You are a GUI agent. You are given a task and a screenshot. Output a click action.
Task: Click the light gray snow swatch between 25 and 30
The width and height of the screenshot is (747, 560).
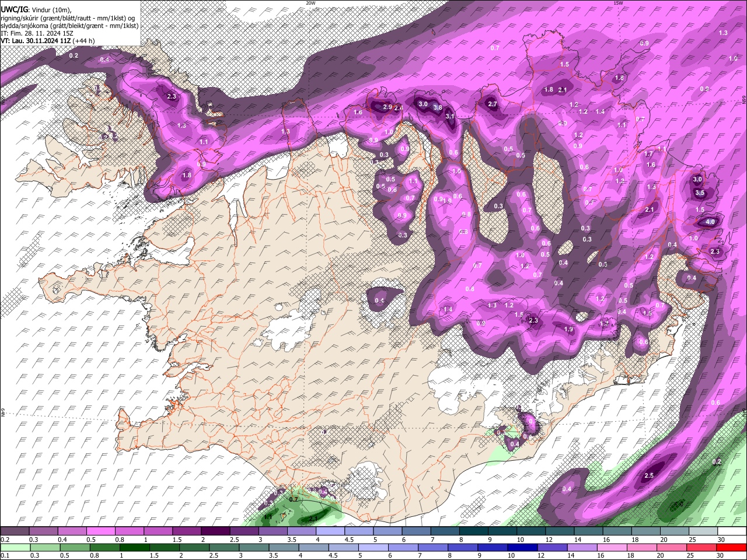(703, 531)
